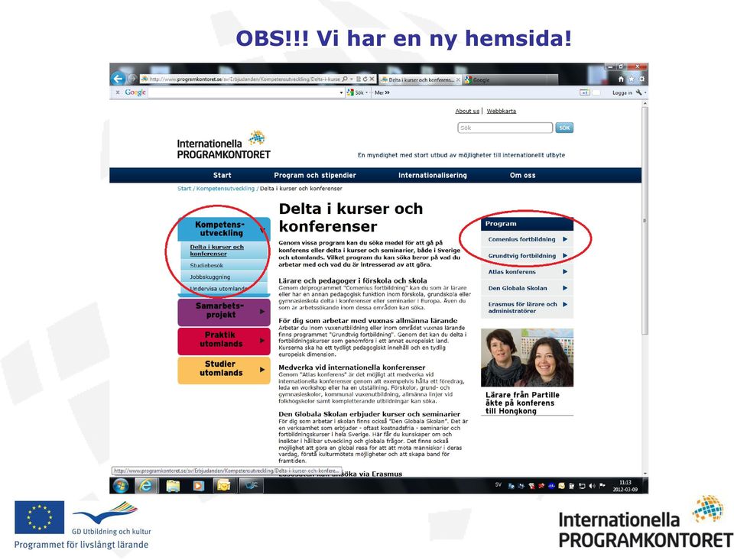This screenshot has height=560, width=734.
Task: Close the Delta i kurser och konferenser tab
Action: pyautogui.click(x=458, y=80)
